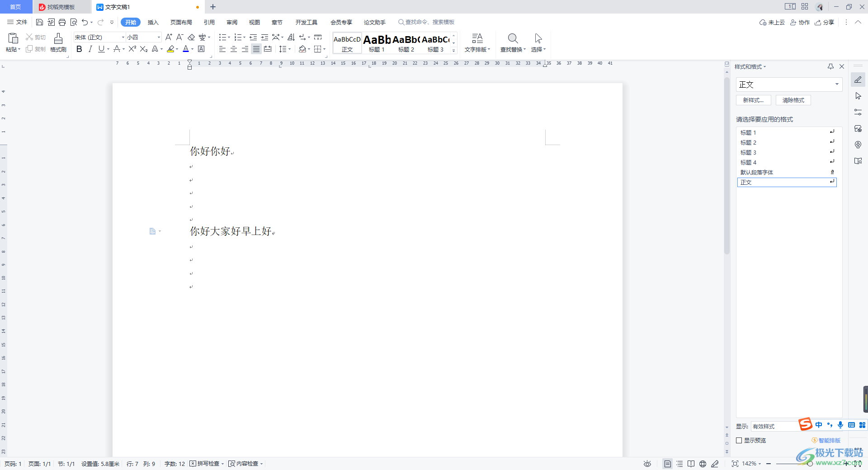Click the 新样式... button
The width and height of the screenshot is (868, 470).
(x=754, y=100)
